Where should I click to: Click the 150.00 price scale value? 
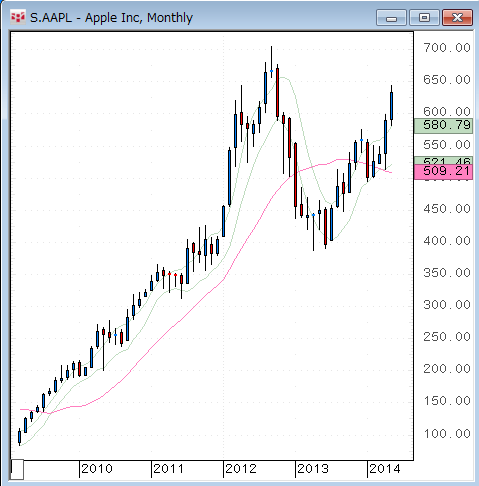click(x=447, y=401)
